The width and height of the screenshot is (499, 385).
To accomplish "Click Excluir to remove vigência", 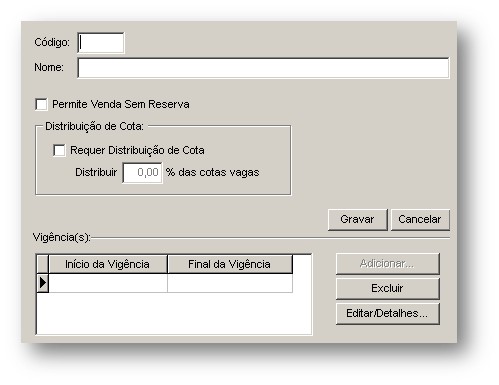I will (x=388, y=289).
